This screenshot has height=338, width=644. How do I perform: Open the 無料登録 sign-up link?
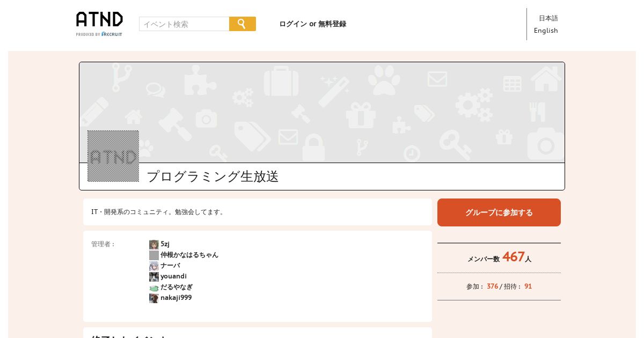point(332,24)
